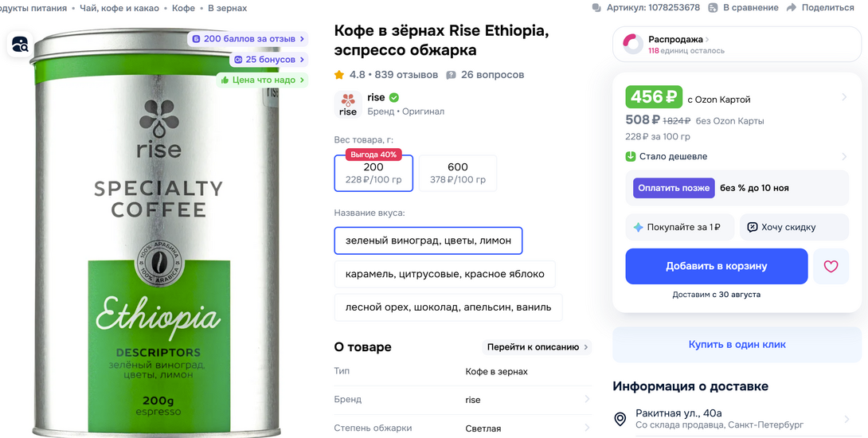
Task: Click the gold star rating icon
Action: click(x=339, y=75)
